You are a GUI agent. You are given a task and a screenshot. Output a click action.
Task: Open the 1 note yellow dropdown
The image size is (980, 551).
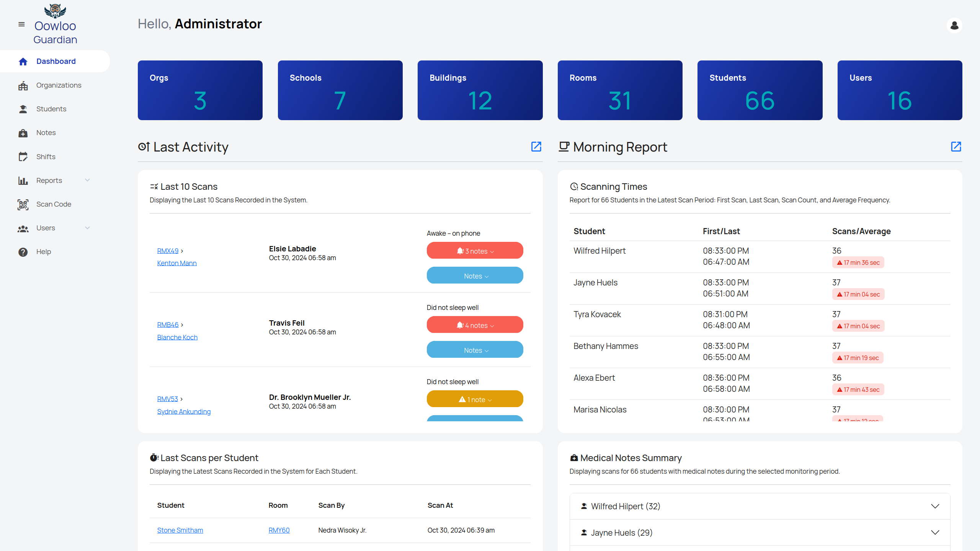click(x=475, y=399)
